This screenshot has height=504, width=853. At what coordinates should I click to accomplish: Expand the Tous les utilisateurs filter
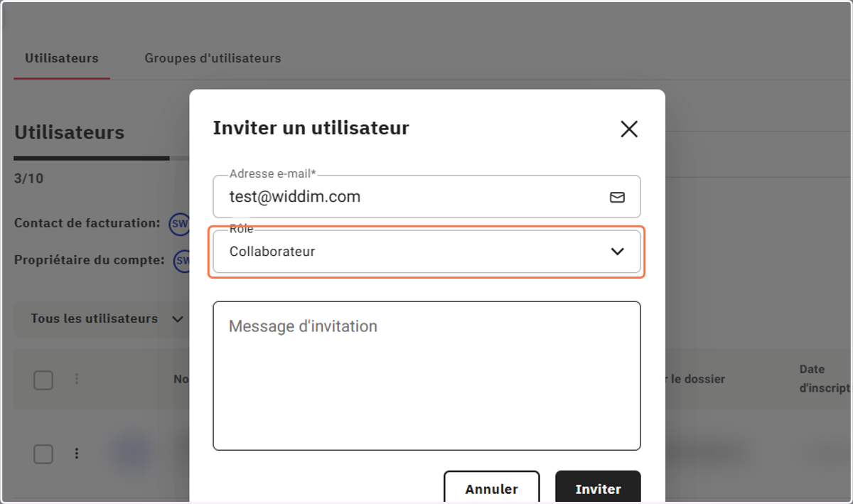pos(107,318)
